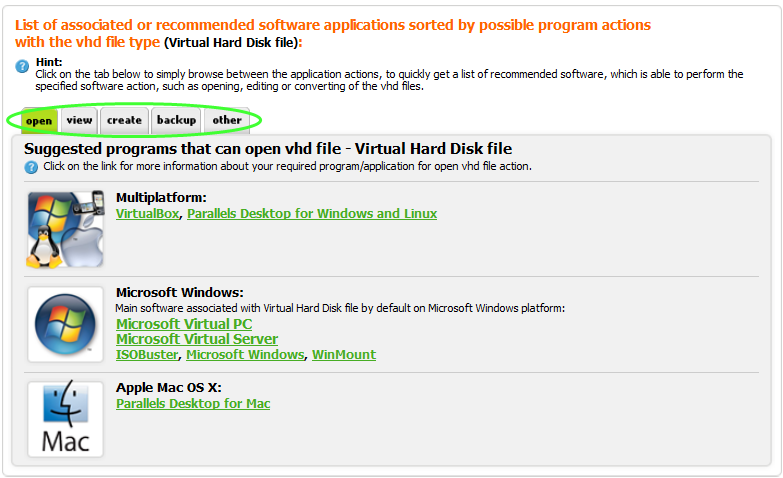Click the 'Apple Mac OS X:' heading text

(x=169, y=388)
